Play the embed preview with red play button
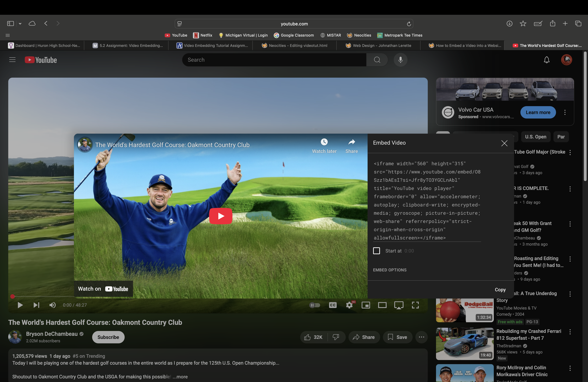 click(x=221, y=216)
